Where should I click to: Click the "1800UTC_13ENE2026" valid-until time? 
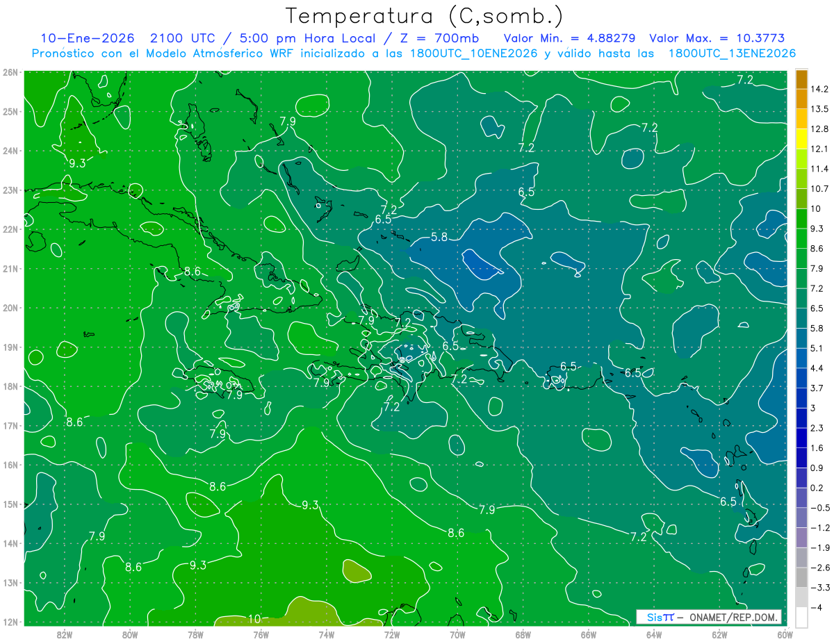(x=731, y=53)
